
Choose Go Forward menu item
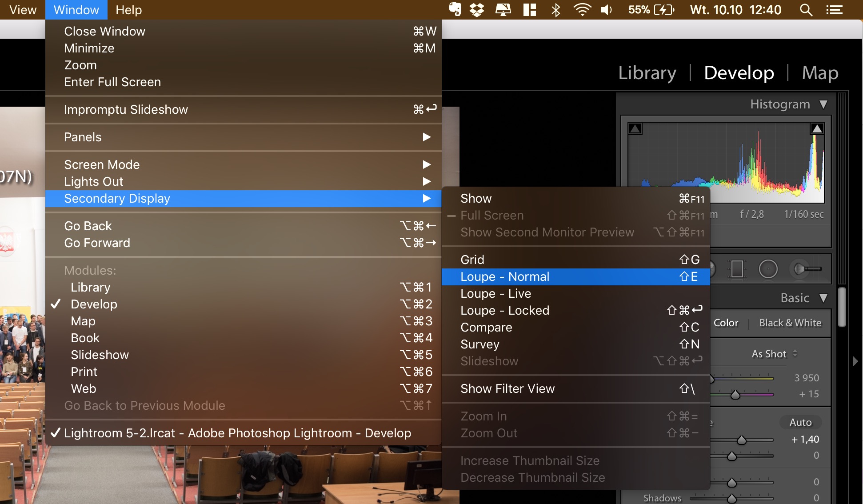pos(244,243)
